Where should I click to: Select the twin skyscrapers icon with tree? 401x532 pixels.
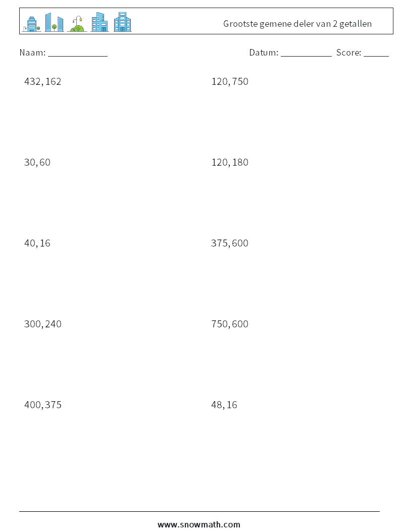[54, 22]
